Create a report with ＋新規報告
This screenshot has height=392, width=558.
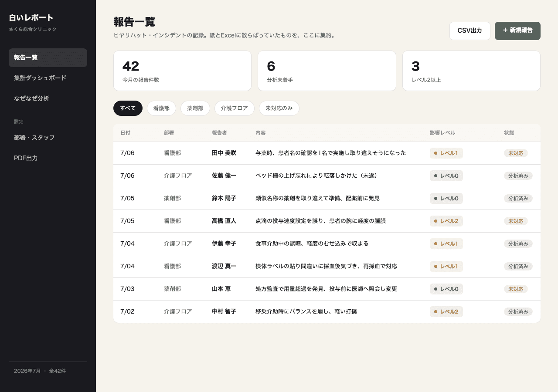point(517,31)
